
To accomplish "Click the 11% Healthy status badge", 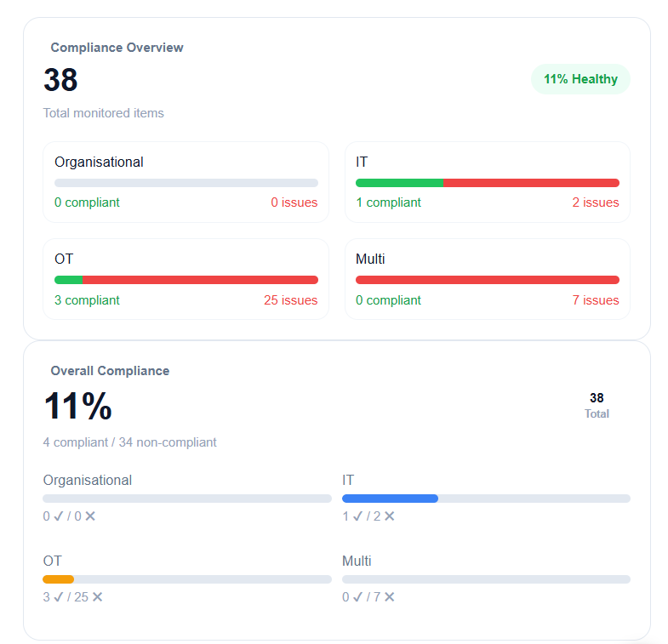I will point(580,79).
